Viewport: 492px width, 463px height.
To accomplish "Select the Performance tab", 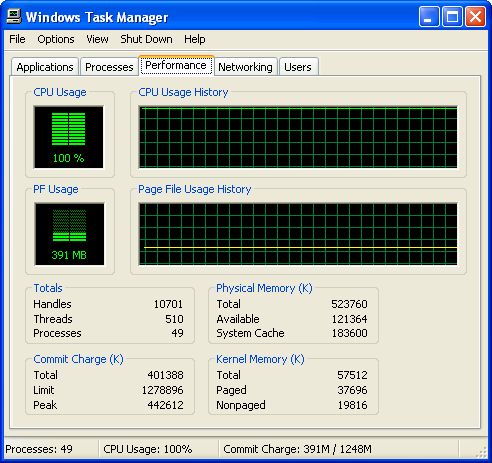I will click(176, 65).
